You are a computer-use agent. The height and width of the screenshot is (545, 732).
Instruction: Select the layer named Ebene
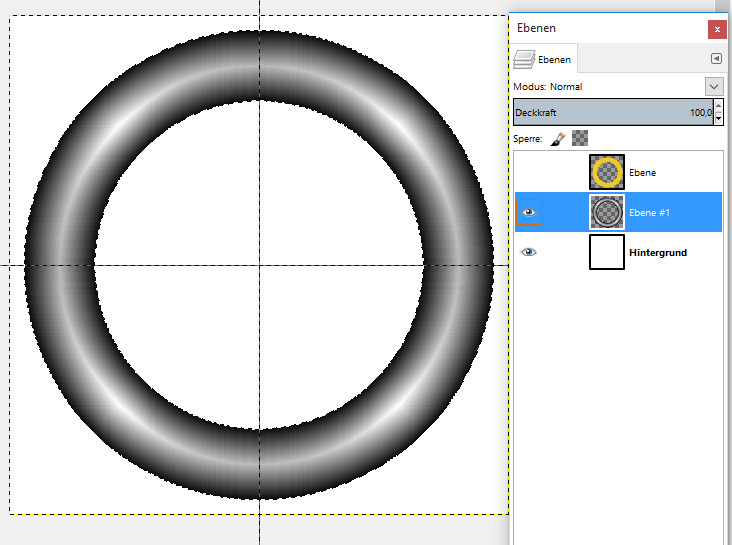click(642, 173)
